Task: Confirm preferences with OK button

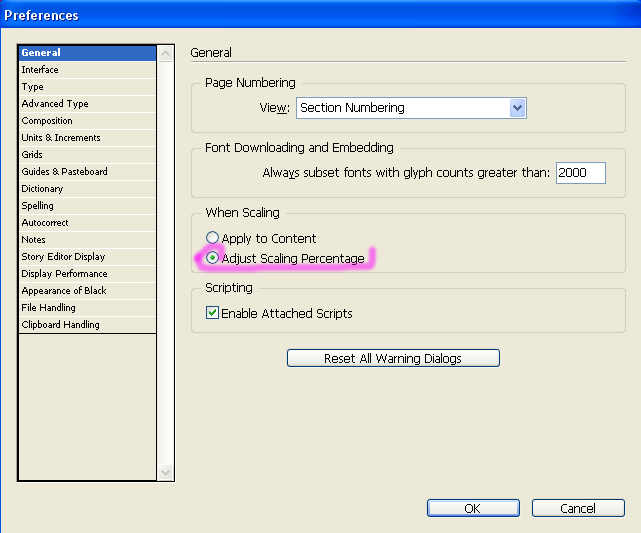Action: [473, 508]
